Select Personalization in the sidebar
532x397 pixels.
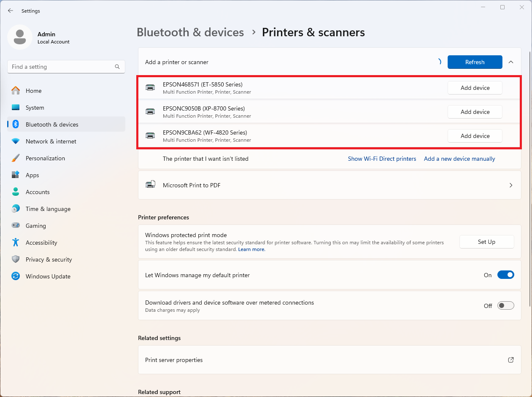coord(45,158)
